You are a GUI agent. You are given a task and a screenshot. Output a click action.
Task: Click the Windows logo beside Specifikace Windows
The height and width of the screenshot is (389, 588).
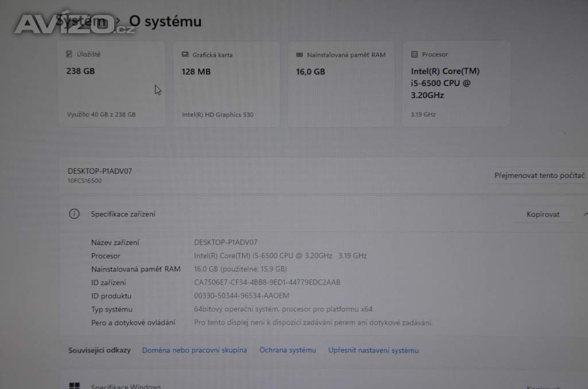74,386
